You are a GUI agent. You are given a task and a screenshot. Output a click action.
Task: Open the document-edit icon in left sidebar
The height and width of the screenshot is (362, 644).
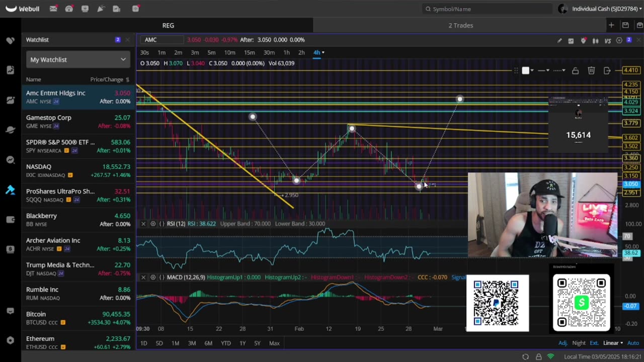coord(10,70)
